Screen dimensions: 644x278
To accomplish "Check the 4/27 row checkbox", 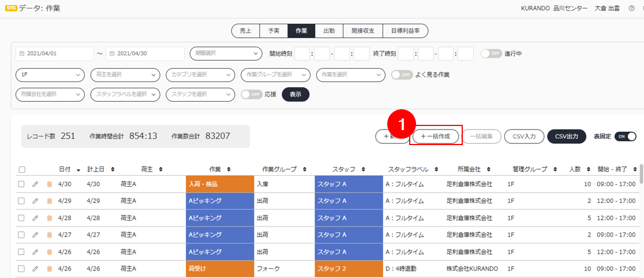I will (x=21, y=235).
